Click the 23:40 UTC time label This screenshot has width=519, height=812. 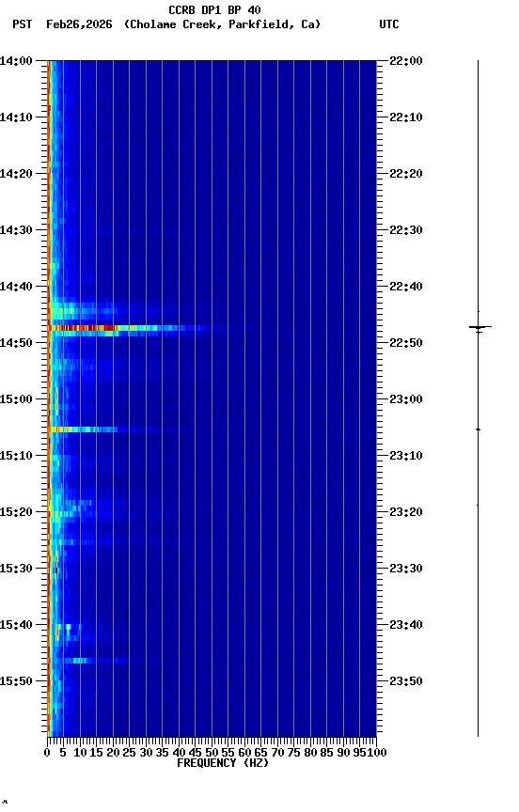406,626
